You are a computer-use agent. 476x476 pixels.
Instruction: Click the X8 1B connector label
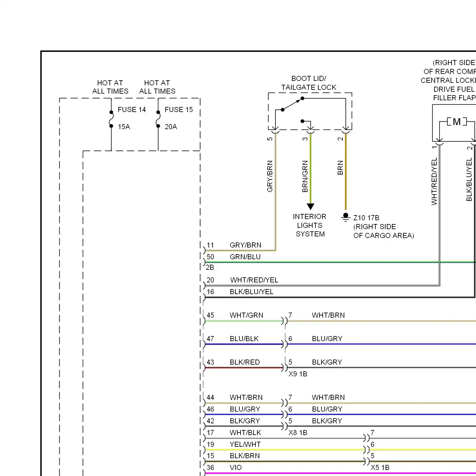[298, 433]
